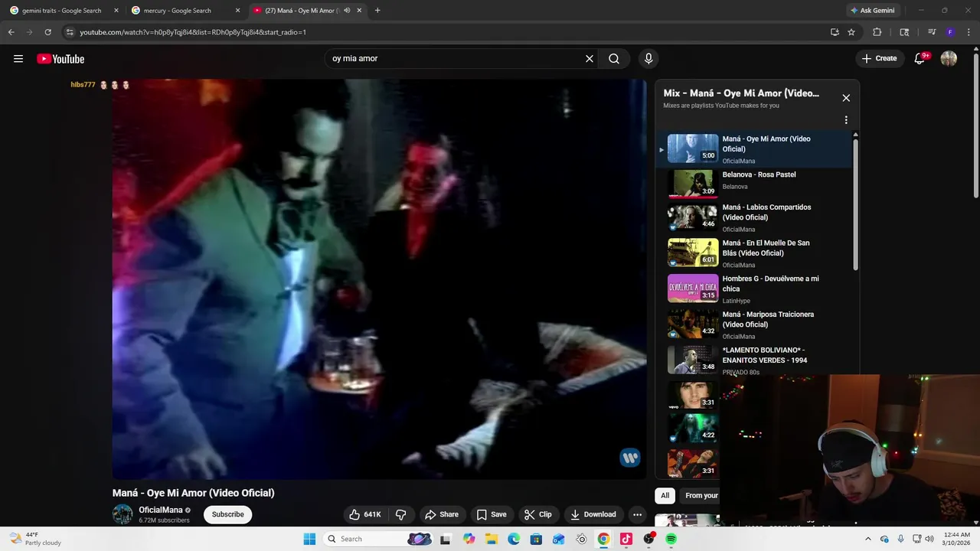Click the Create button
The width and height of the screenshot is (980, 551).
point(879,58)
